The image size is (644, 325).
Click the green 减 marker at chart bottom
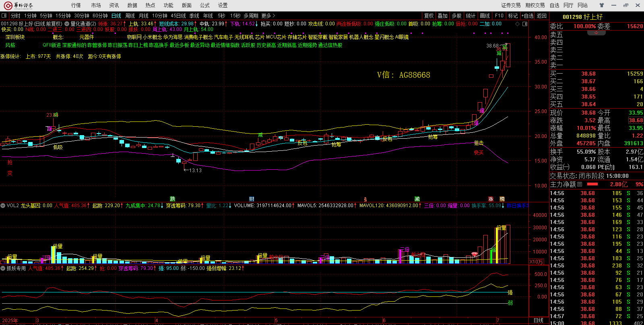point(417,199)
